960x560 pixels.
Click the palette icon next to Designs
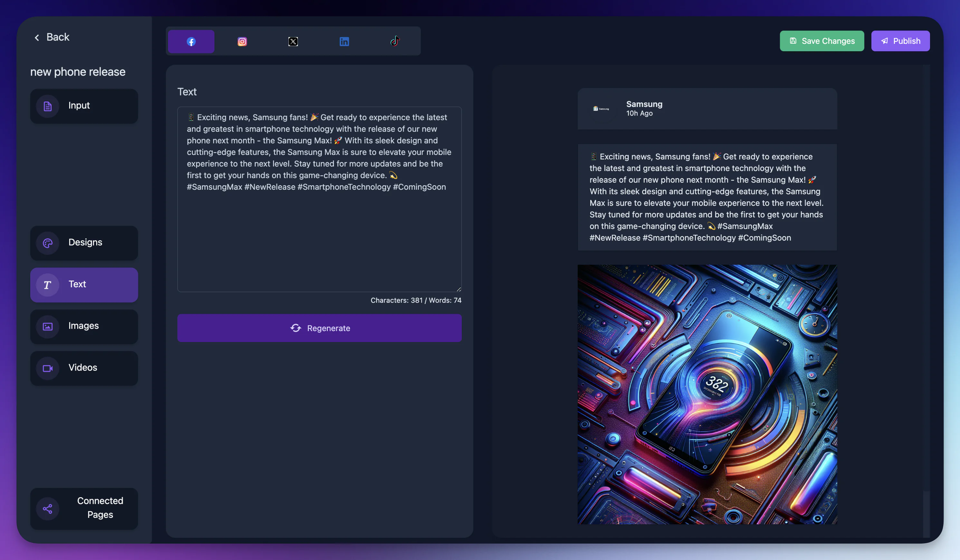pos(48,243)
